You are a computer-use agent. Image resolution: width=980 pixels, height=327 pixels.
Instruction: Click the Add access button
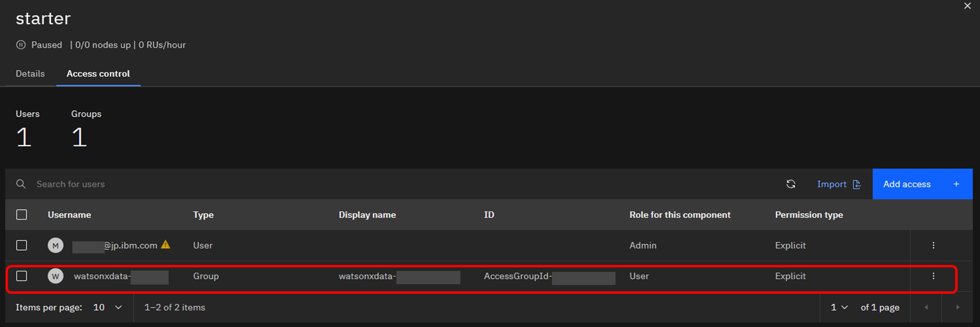[922, 184]
